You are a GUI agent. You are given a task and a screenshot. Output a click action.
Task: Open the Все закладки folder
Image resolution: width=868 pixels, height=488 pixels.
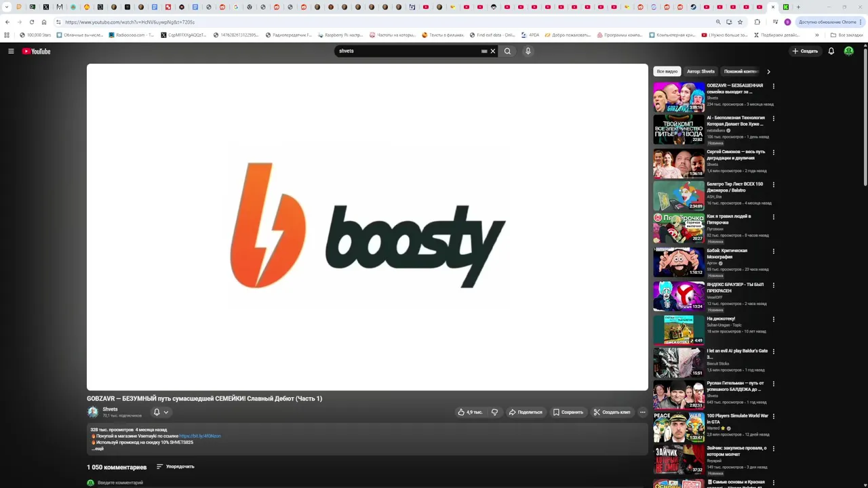847,35
